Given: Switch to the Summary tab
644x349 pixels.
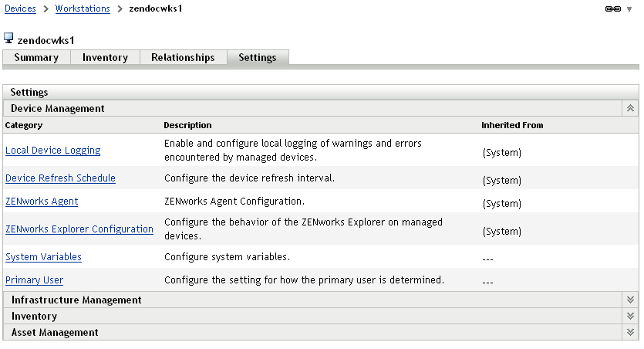Looking at the screenshot, I should 36,58.
